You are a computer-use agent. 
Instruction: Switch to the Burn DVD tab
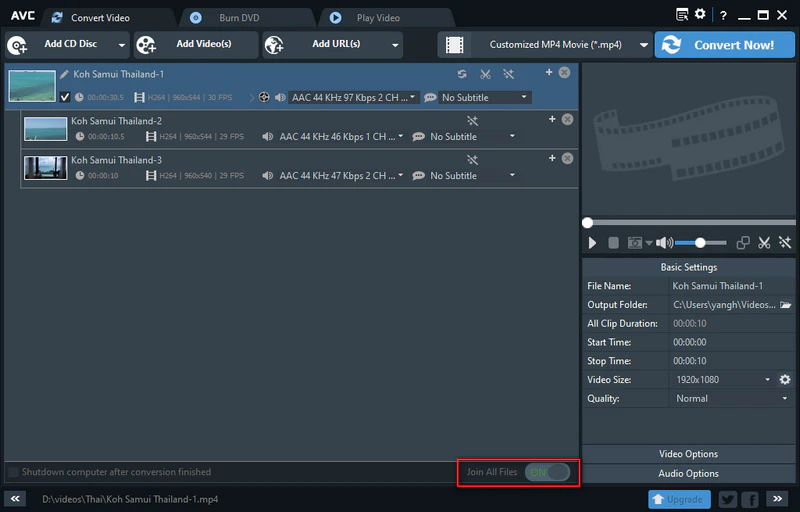click(x=239, y=17)
